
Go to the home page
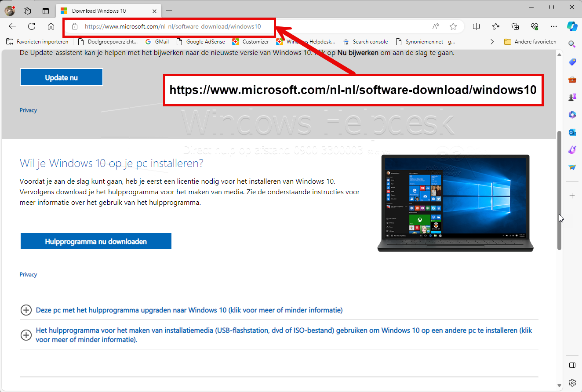coord(51,26)
